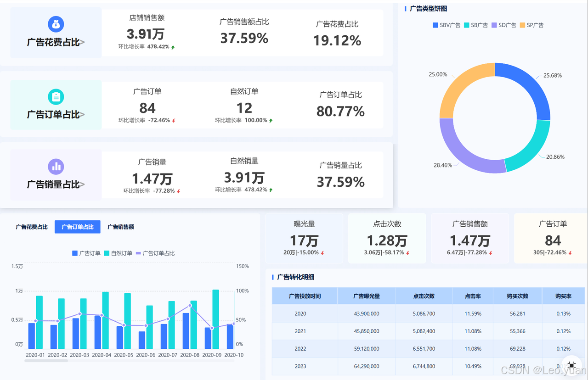The image size is (588, 380).
Task: Expand the 广告销量占比> card chevron
Action: tap(82, 184)
